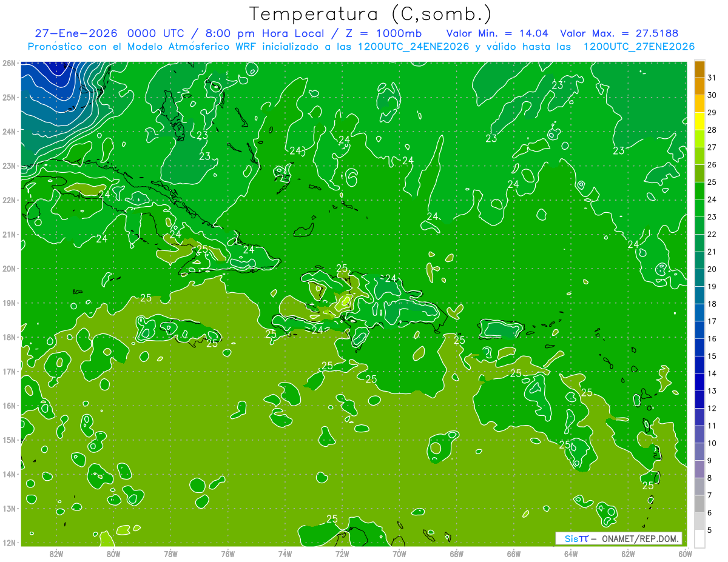Click the 20N latitude axis label

(x=8, y=269)
